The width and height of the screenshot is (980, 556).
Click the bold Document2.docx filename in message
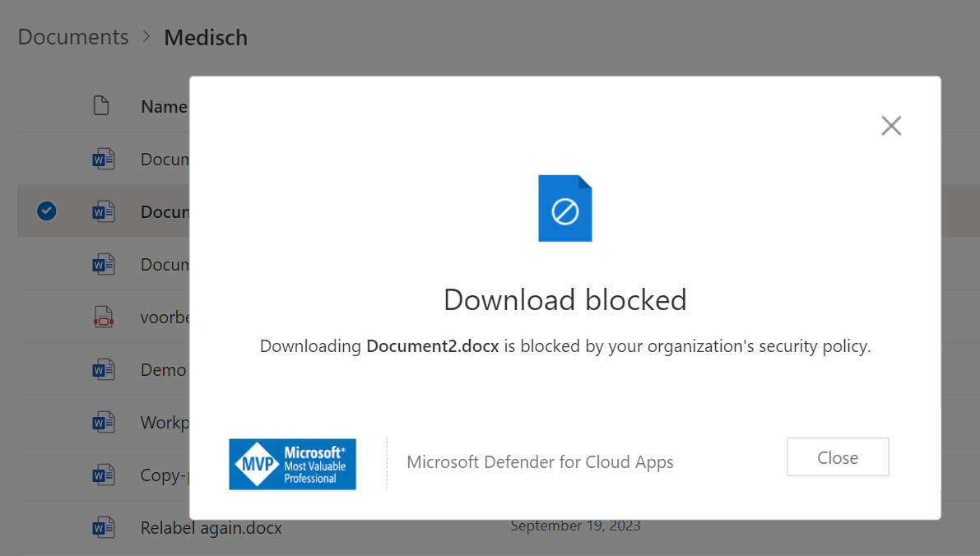433,346
